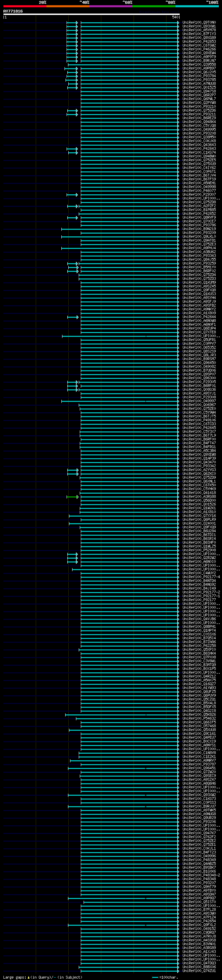
Task: Choose the UniRef100_Q6J205 row label
Action: pyautogui.click(x=199, y=72)
